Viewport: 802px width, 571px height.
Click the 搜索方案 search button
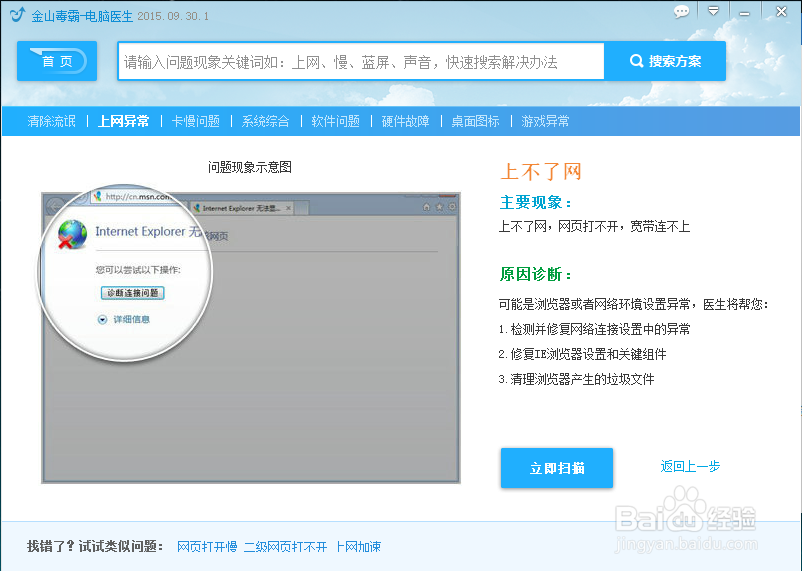665,61
